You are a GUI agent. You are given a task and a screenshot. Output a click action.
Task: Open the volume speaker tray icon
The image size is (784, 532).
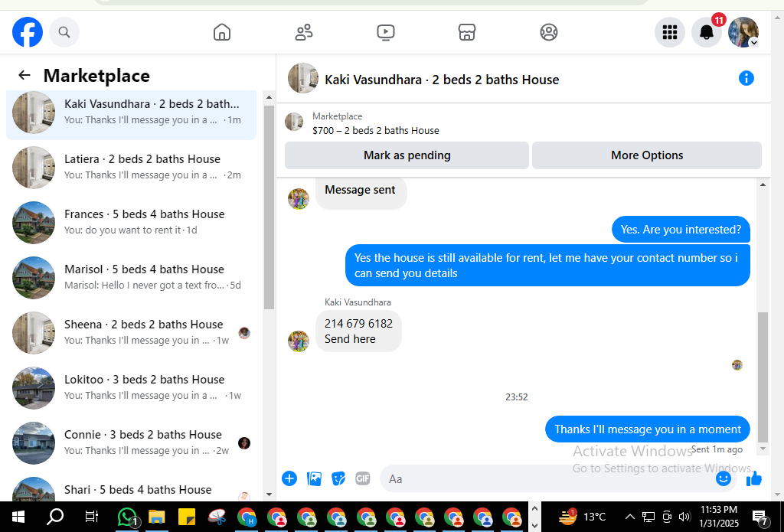pyautogui.click(x=684, y=517)
